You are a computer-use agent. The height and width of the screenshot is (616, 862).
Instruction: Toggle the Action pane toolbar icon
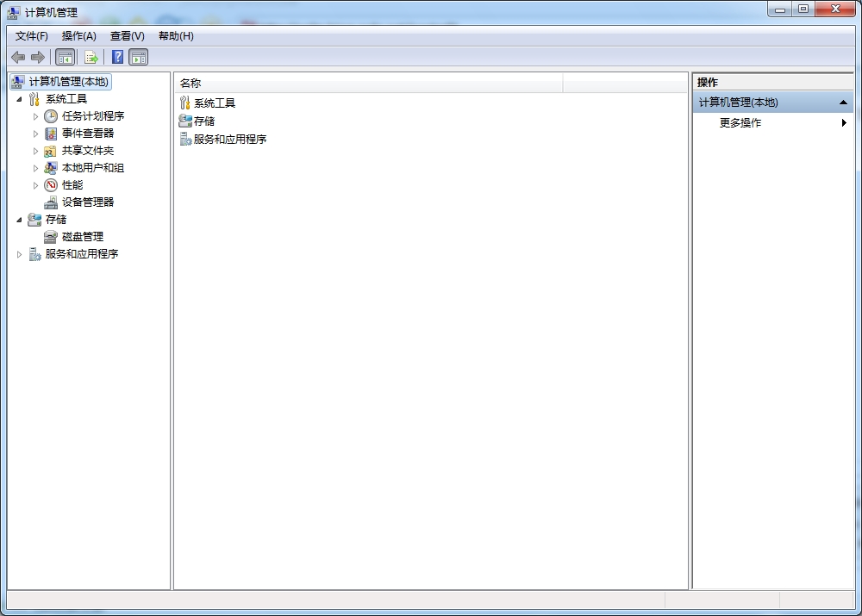click(x=139, y=57)
